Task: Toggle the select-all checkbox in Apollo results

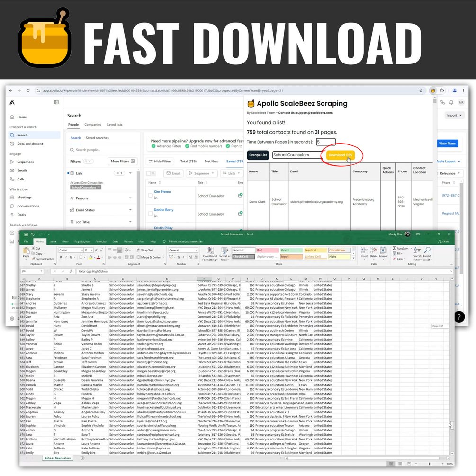Action: point(149,173)
